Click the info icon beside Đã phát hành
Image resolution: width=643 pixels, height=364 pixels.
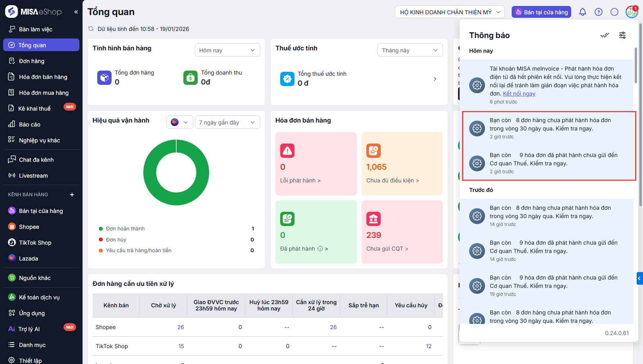[x=320, y=249]
